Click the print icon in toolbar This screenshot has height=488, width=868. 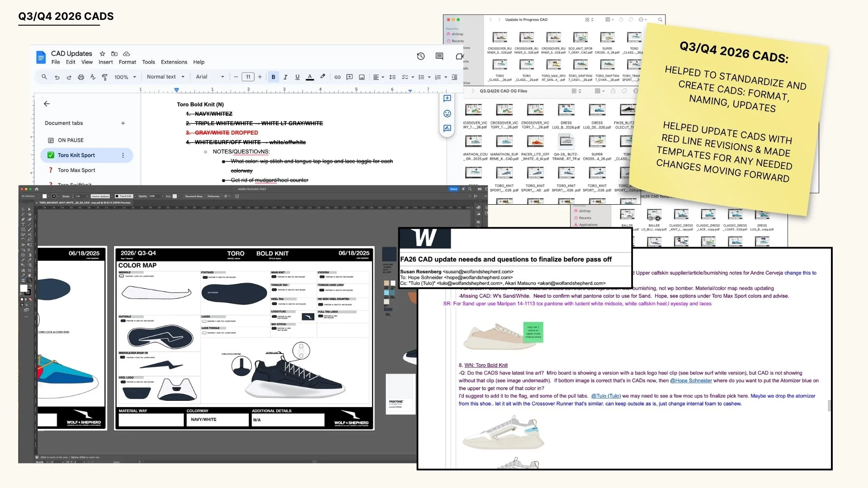click(x=81, y=77)
